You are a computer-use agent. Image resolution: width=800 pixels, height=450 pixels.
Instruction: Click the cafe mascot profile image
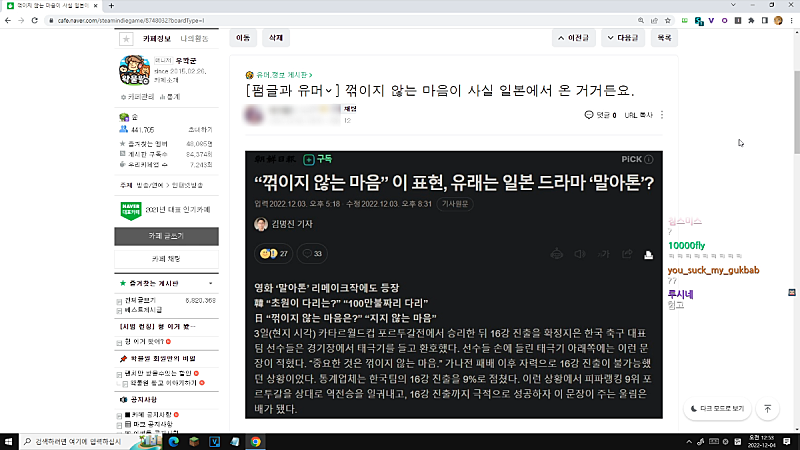[134, 70]
